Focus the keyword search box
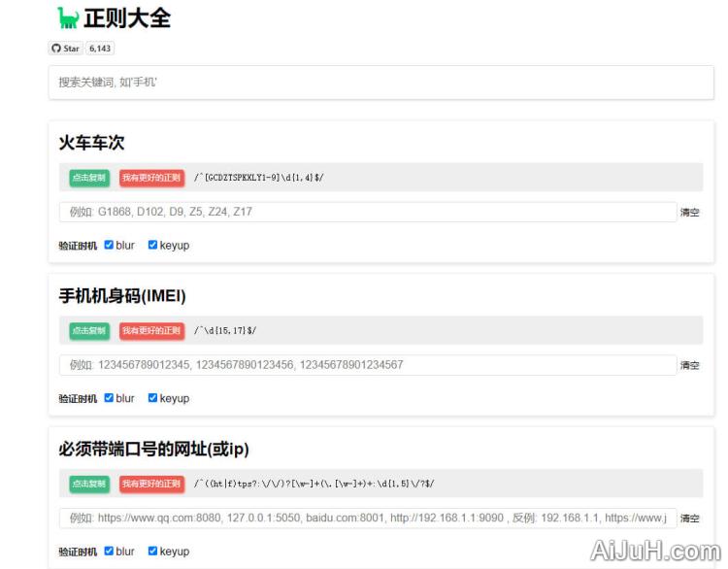The image size is (728, 569). click(x=381, y=83)
